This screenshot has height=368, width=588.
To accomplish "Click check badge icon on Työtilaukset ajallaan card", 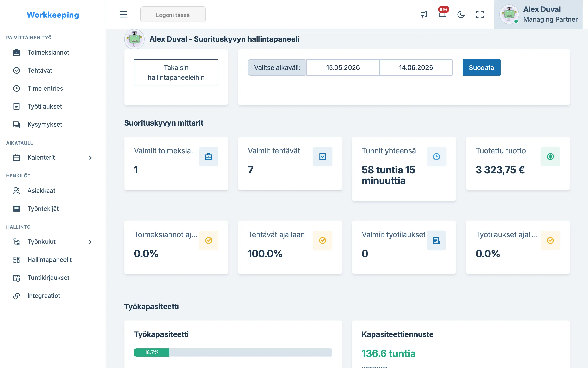I will 550,240.
